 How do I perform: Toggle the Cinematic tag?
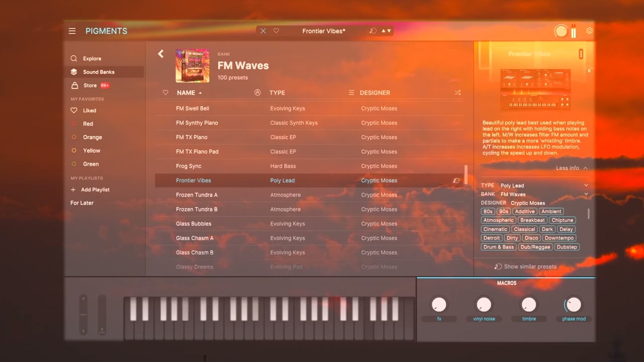(496, 229)
